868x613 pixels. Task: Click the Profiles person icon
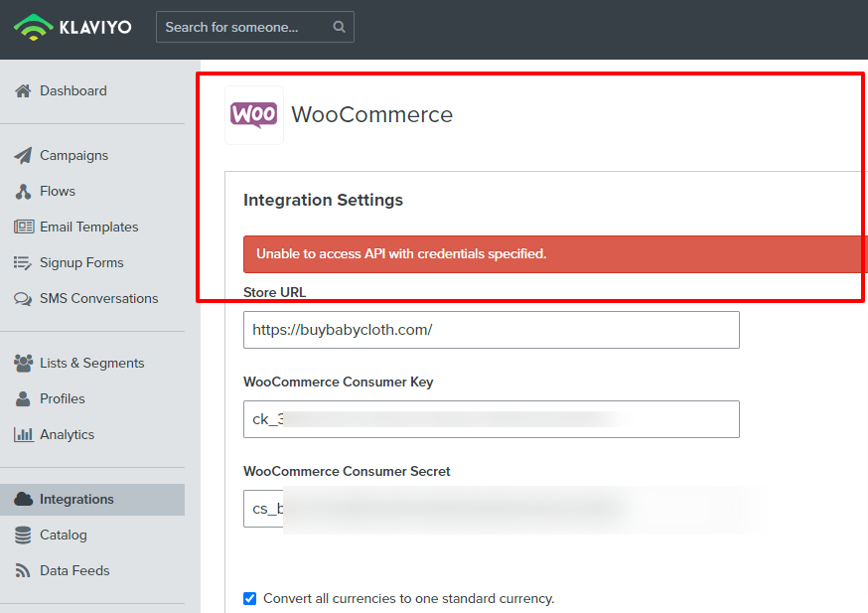tap(23, 398)
